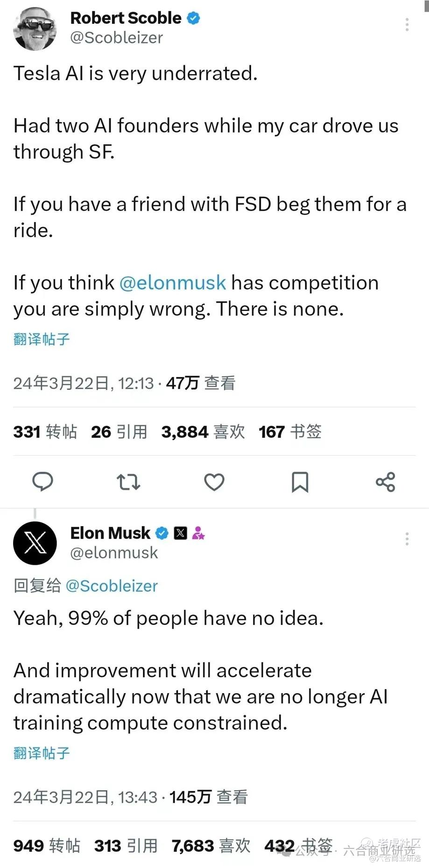Open more options on Scoble's tweet

[407, 24]
